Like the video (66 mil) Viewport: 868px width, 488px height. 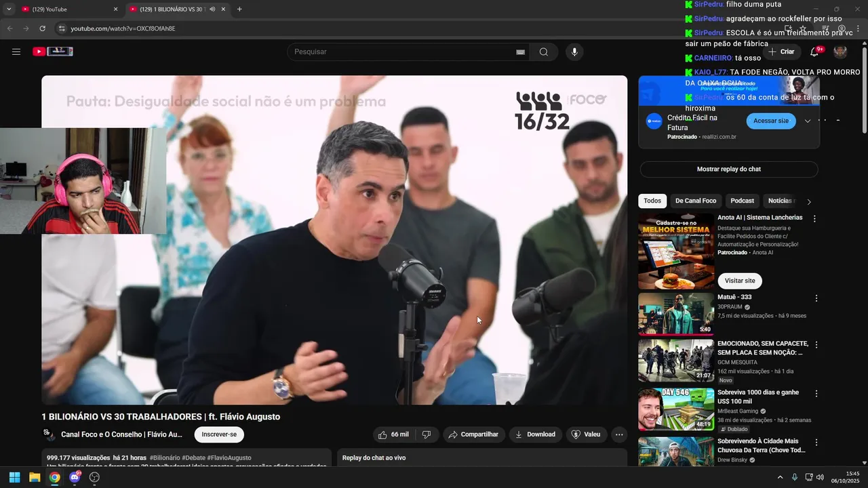(393, 434)
